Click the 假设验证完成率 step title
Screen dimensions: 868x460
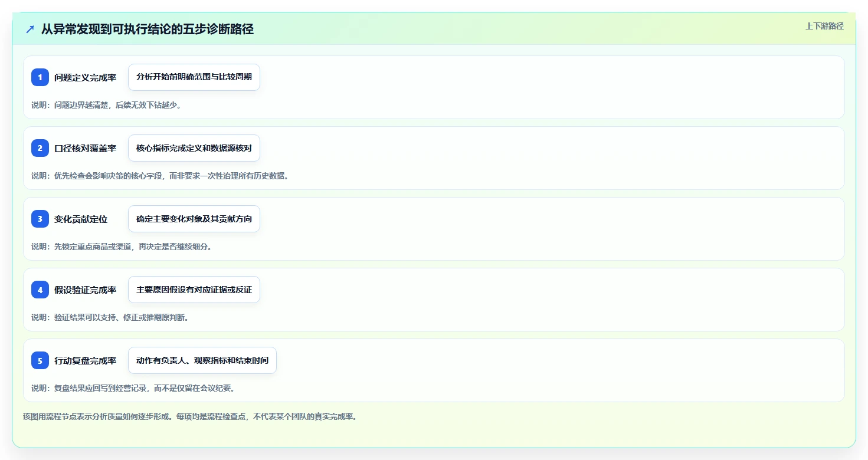click(85, 290)
